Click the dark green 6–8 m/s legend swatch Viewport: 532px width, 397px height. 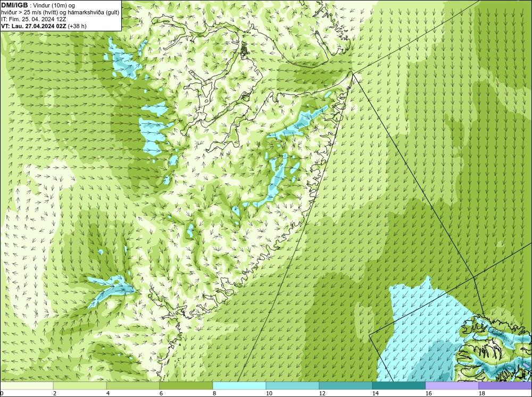(186, 386)
